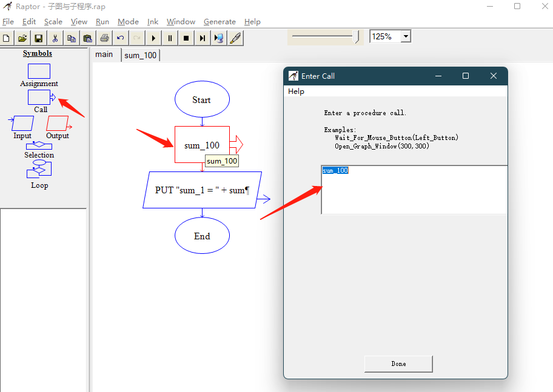The image size is (553, 392).
Task: Open the Scale menu
Action: tap(53, 22)
